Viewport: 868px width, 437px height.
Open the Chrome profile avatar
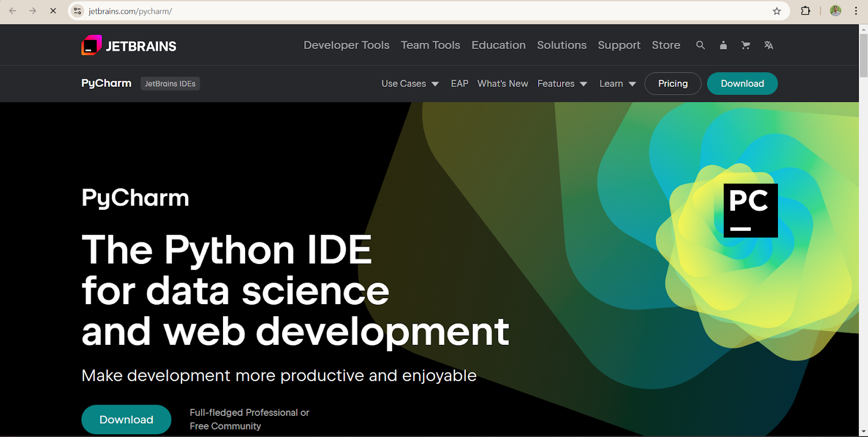tap(835, 11)
